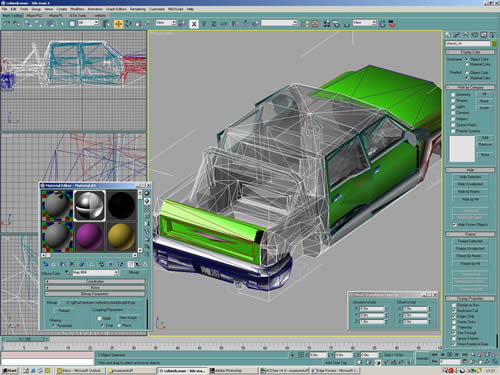Expand the Coordinates rollout in Material Editor

[95, 281]
